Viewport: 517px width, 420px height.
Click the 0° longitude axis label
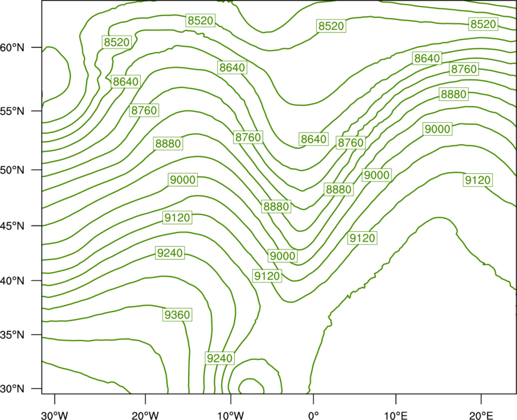click(x=313, y=415)
